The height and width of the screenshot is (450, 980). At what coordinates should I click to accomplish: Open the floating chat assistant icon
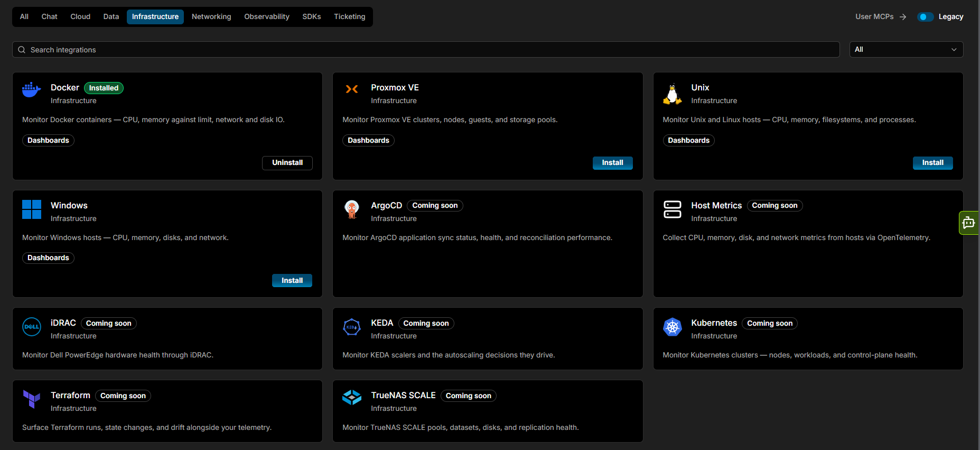point(969,223)
